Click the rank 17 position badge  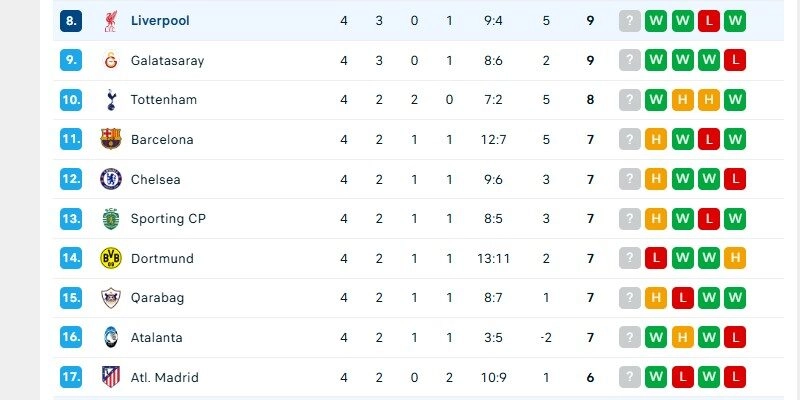coord(71,377)
